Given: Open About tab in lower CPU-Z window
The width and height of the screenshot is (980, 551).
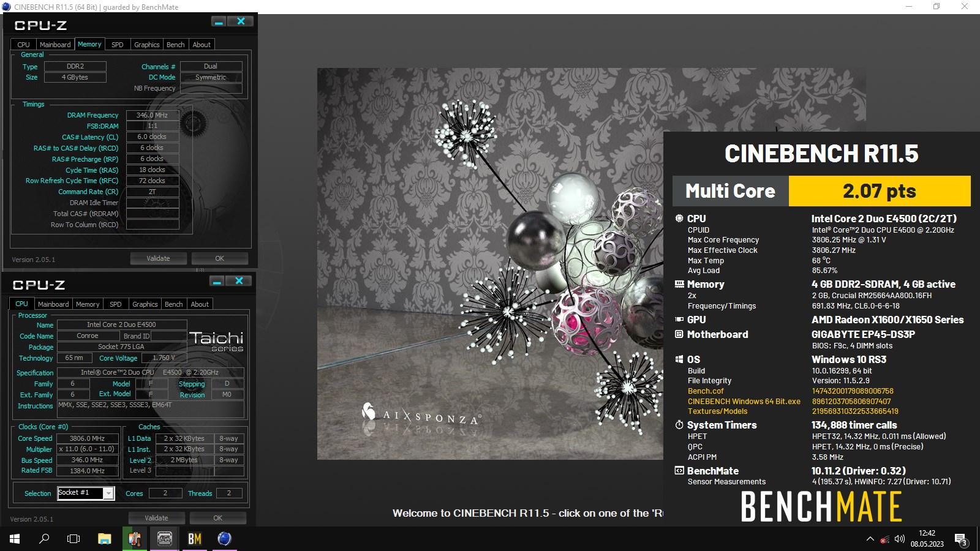Looking at the screenshot, I should tap(200, 304).
